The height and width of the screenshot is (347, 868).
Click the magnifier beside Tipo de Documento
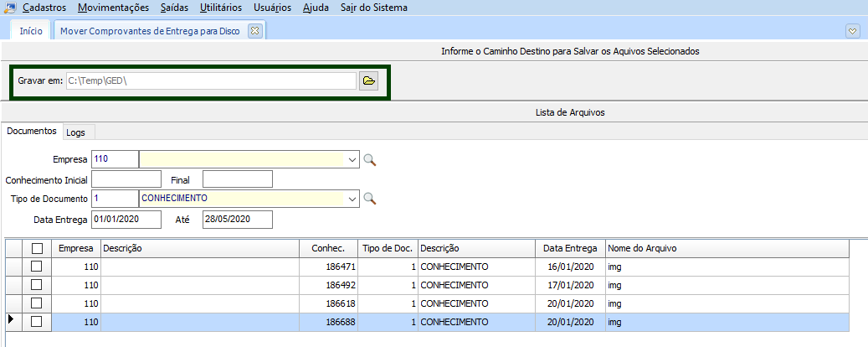[370, 199]
